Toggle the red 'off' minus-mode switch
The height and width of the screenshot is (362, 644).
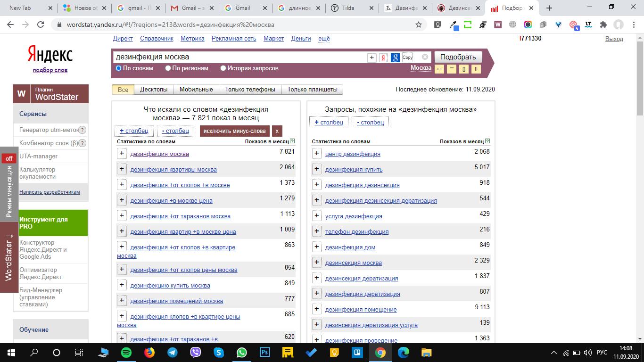coord(9,158)
